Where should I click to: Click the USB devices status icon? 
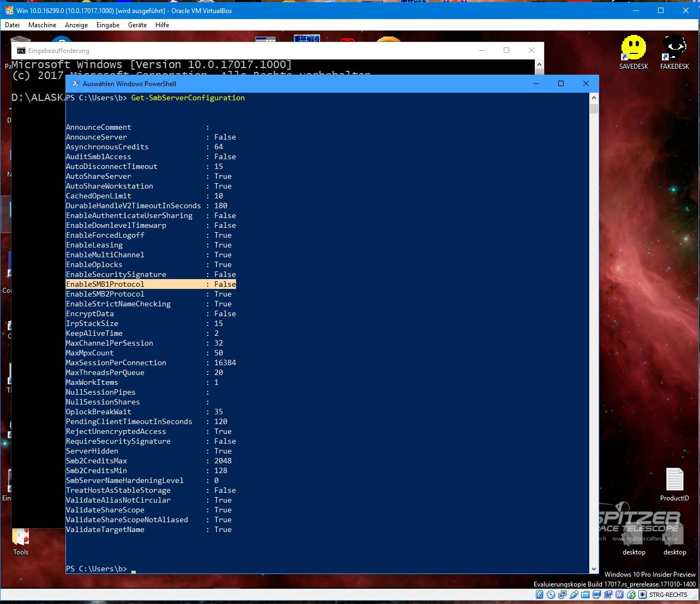click(x=619, y=594)
